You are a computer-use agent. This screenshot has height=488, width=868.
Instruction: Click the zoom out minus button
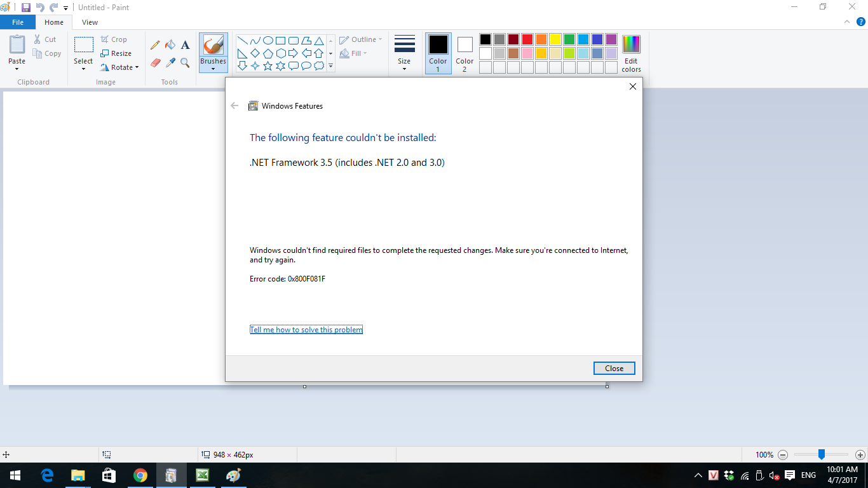pyautogui.click(x=783, y=455)
